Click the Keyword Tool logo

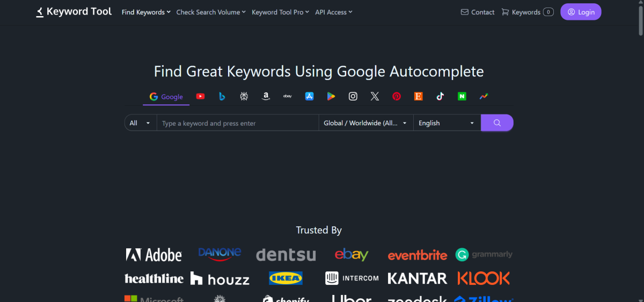pyautogui.click(x=74, y=11)
